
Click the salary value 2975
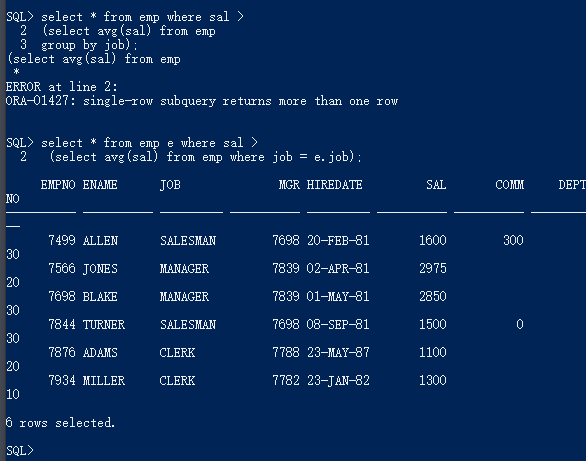[x=433, y=268]
